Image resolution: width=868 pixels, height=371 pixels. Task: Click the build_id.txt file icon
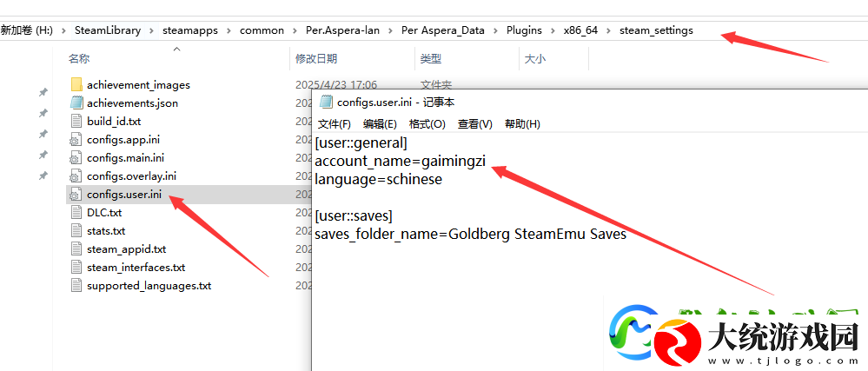point(76,122)
